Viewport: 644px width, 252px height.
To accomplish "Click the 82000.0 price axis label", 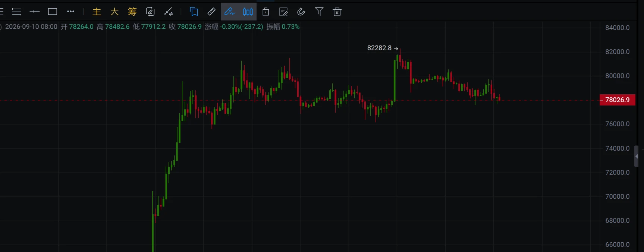I will [617, 52].
